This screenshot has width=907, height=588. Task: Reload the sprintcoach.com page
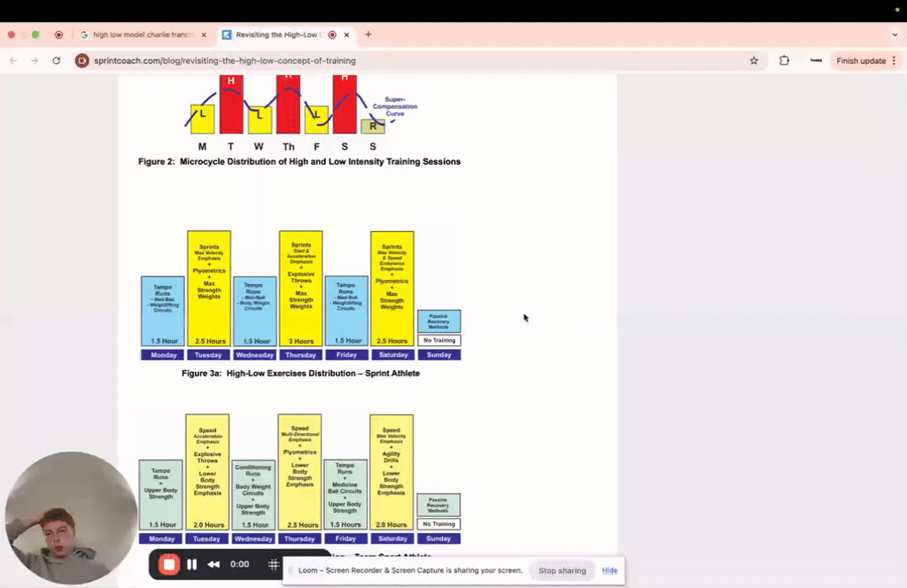click(56, 61)
